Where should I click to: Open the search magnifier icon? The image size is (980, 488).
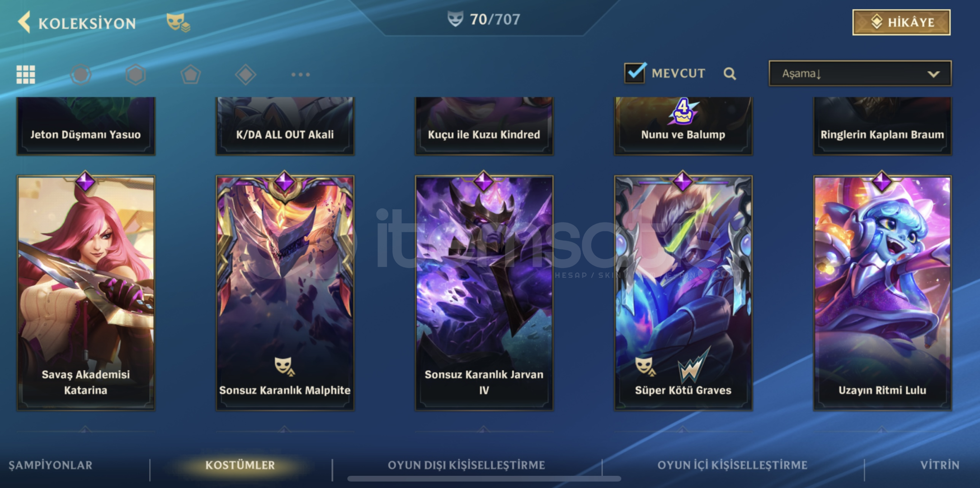point(730,74)
